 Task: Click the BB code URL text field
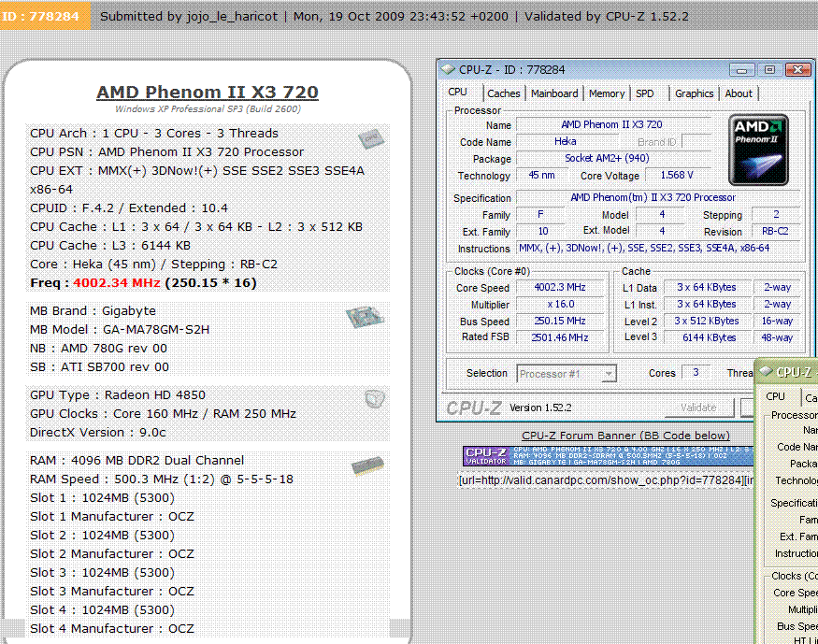tap(606, 479)
